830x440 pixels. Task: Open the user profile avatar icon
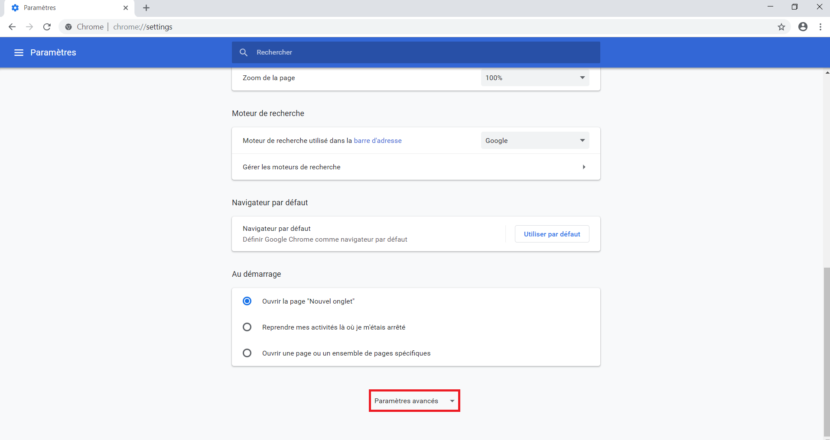[x=802, y=27]
